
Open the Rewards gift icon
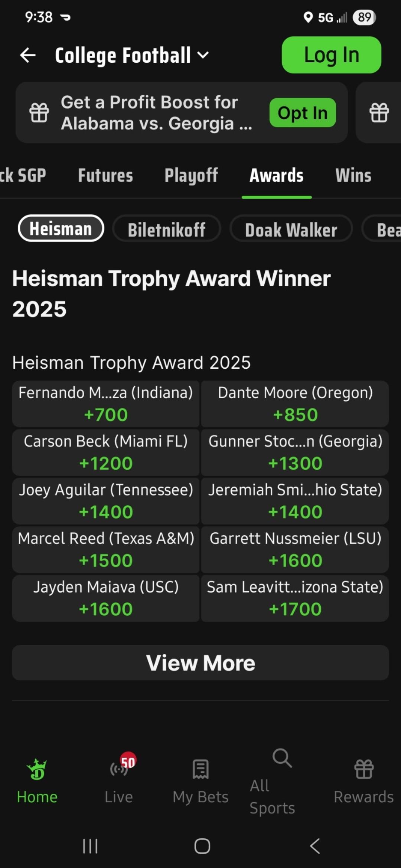point(364,769)
